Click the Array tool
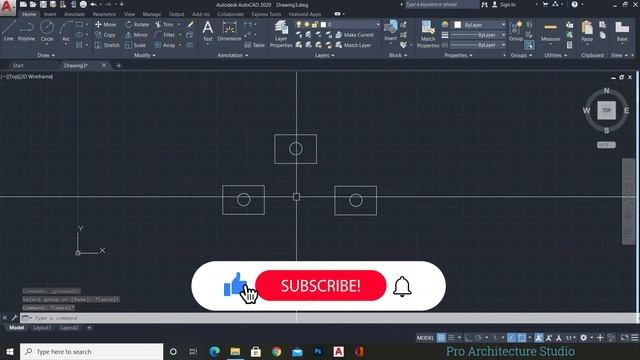Screen dimensions: 640x360 [x=165, y=45]
